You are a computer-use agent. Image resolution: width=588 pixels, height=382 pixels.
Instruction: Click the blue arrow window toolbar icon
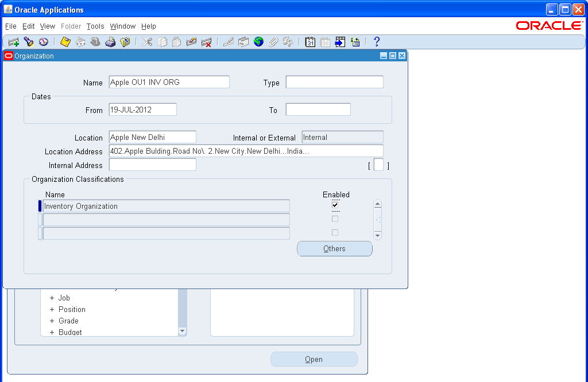(340, 42)
